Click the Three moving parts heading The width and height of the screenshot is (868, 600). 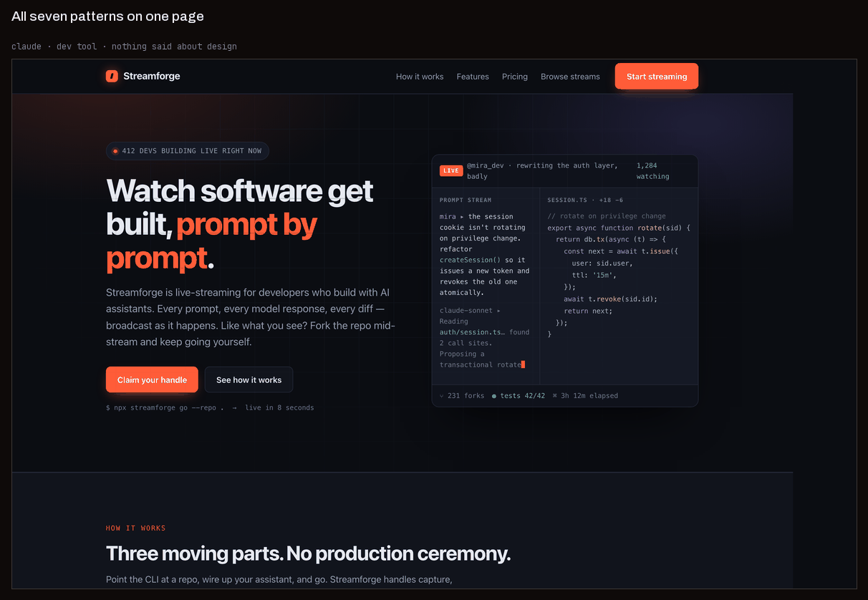click(x=308, y=553)
